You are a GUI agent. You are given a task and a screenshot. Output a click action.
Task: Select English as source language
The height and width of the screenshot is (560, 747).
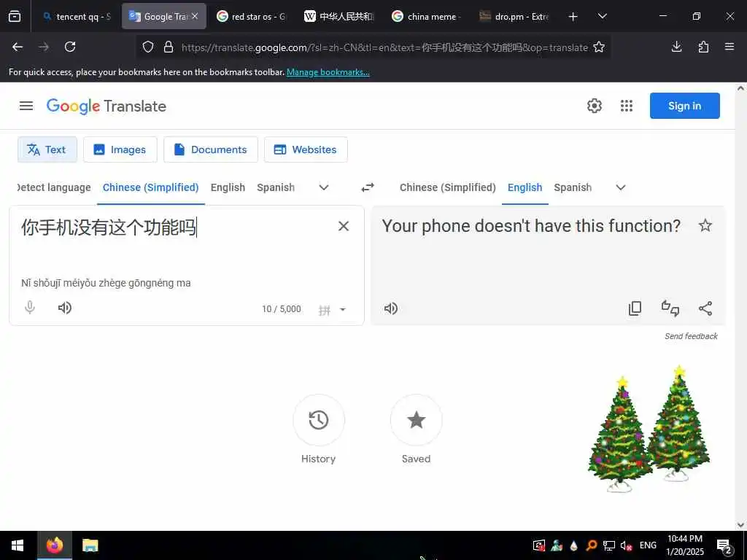tap(228, 187)
